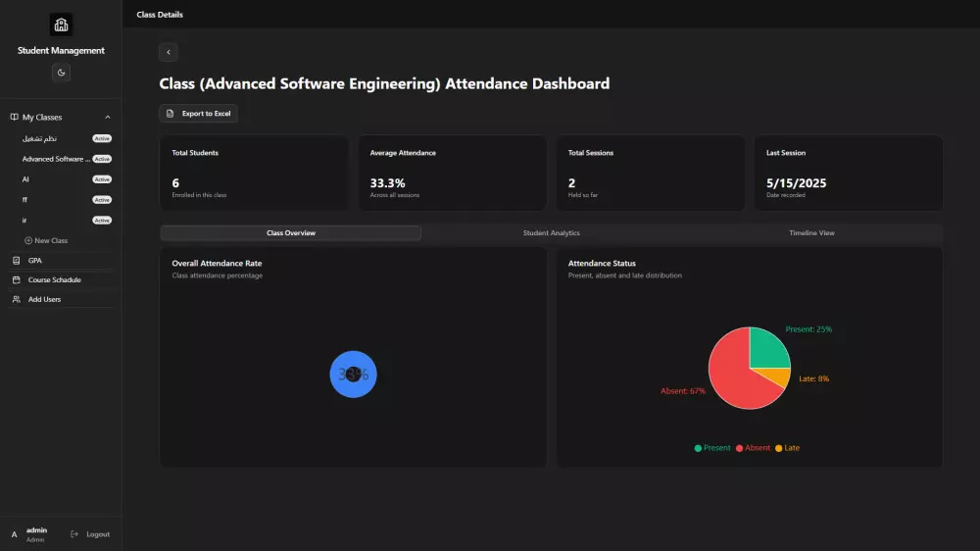Click the Present legend green dot

coord(698,448)
